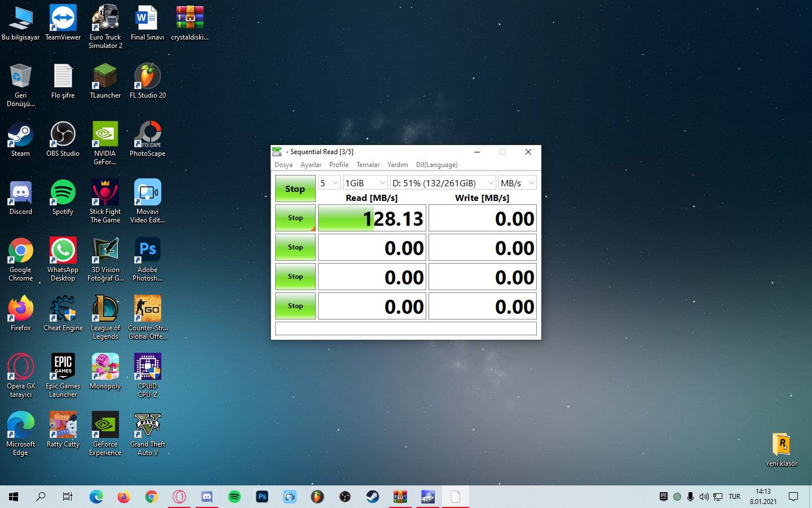
Task: Select the PhotoScape desktop icon
Action: click(x=147, y=139)
